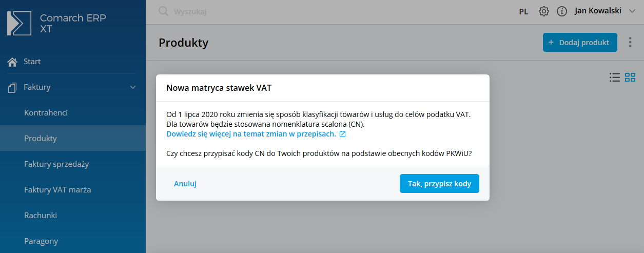Confirm with Tak, przypisz kody button
Screen dimensions: 644x253
pyautogui.click(x=439, y=184)
